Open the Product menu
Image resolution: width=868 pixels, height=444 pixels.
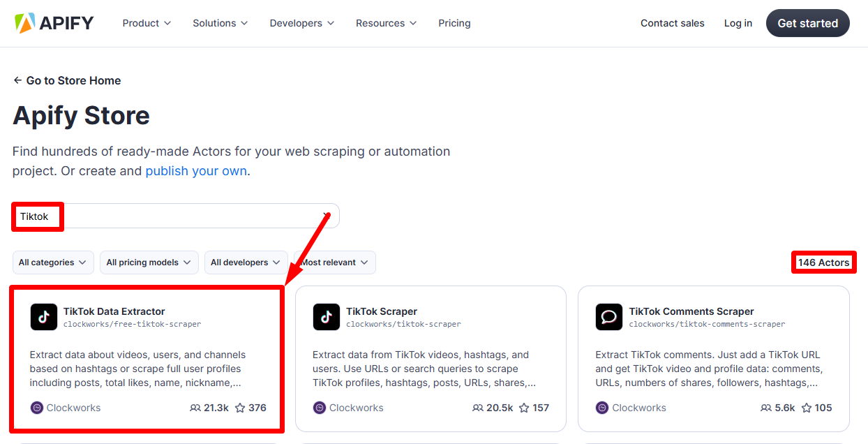147,23
